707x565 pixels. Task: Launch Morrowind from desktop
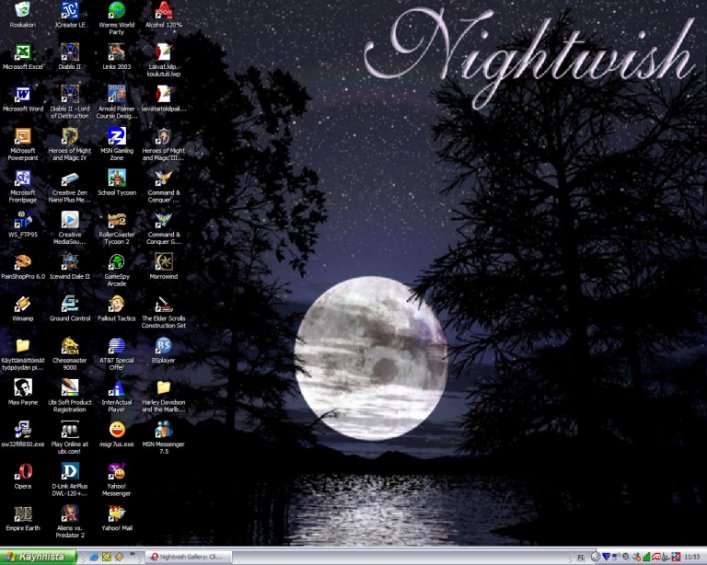163,262
